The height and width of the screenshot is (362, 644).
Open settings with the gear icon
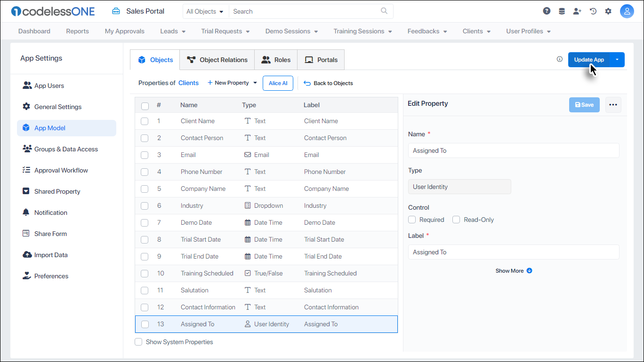(x=608, y=10)
